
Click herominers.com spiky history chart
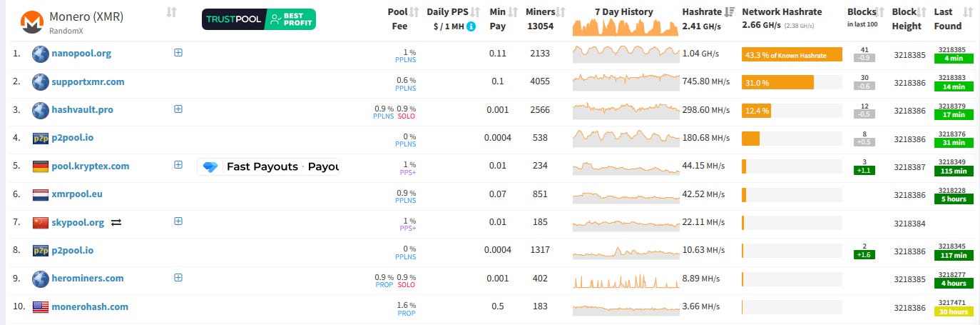coord(626,279)
